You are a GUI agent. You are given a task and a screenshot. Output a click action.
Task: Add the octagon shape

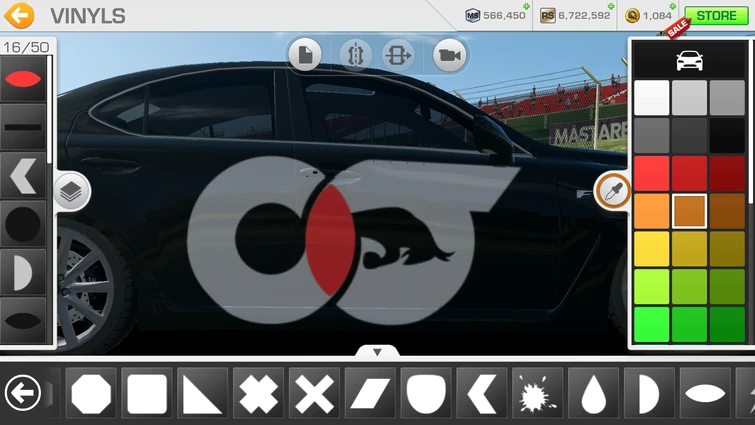click(91, 393)
